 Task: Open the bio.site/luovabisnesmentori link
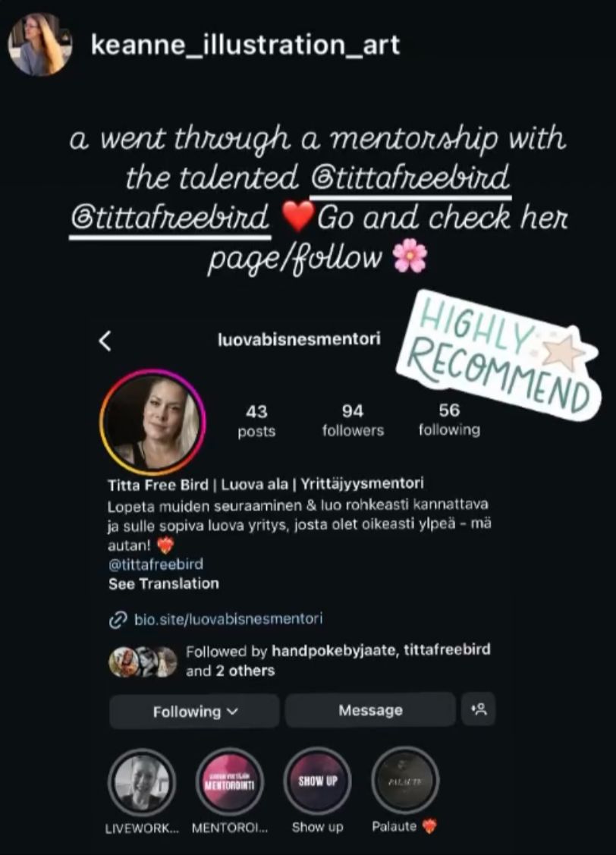228,619
